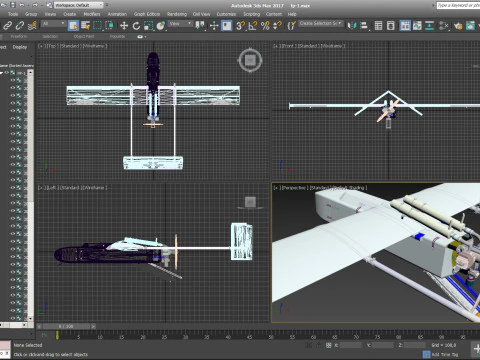Click the Perspective viewport label

tap(294, 188)
